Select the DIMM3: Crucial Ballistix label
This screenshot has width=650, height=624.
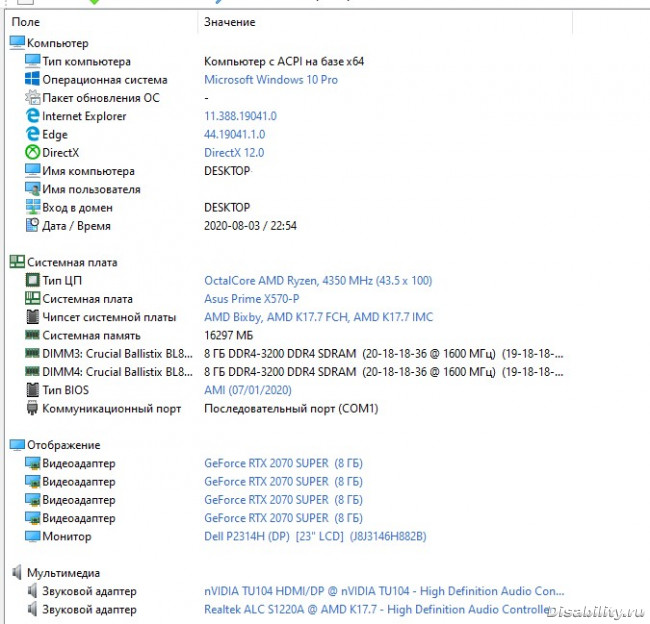click(118, 354)
